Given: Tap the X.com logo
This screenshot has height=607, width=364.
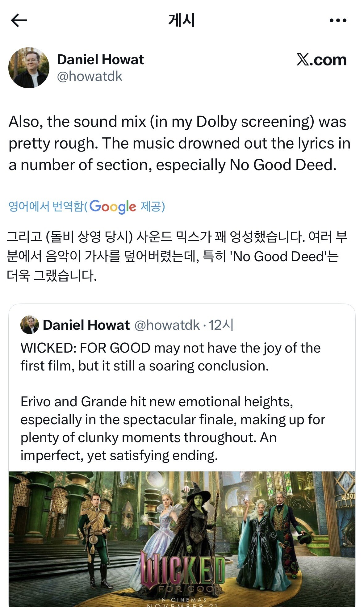Looking at the screenshot, I should click(x=321, y=60).
